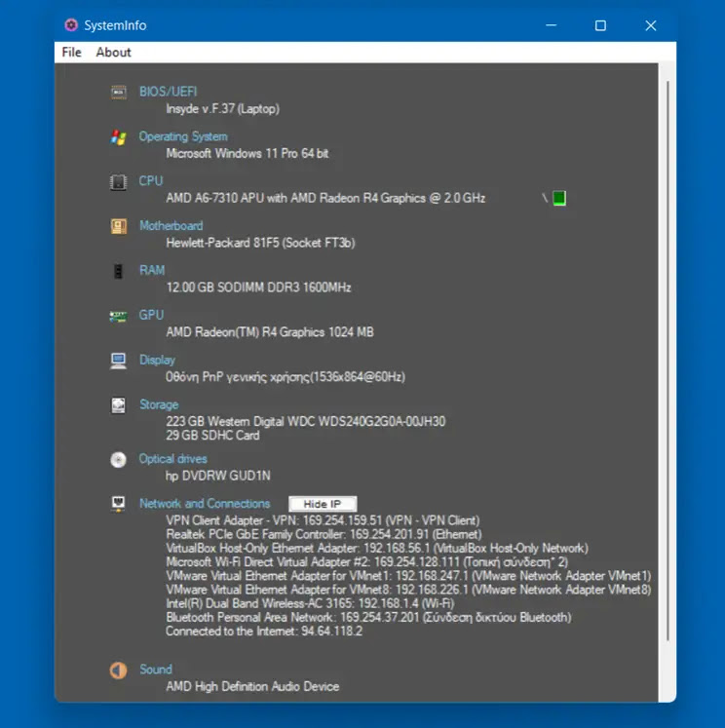
Task: Click the SystemInfo window title text
Action: click(115, 25)
